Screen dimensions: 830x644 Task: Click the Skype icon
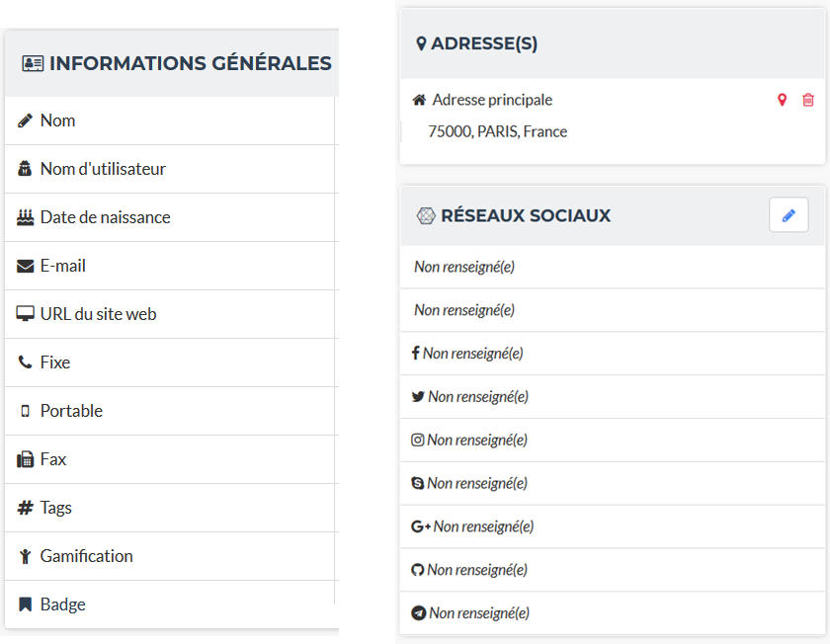pyautogui.click(x=418, y=484)
